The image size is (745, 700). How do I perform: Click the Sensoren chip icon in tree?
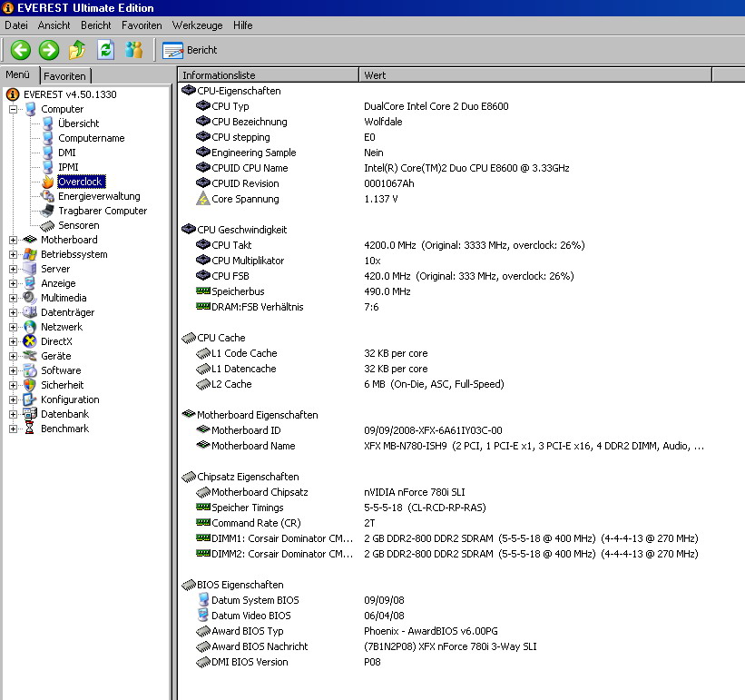click(x=47, y=225)
